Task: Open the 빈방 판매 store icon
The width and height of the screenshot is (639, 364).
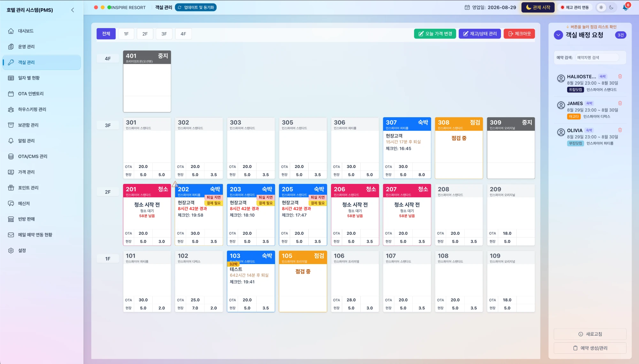Action: click(11, 219)
